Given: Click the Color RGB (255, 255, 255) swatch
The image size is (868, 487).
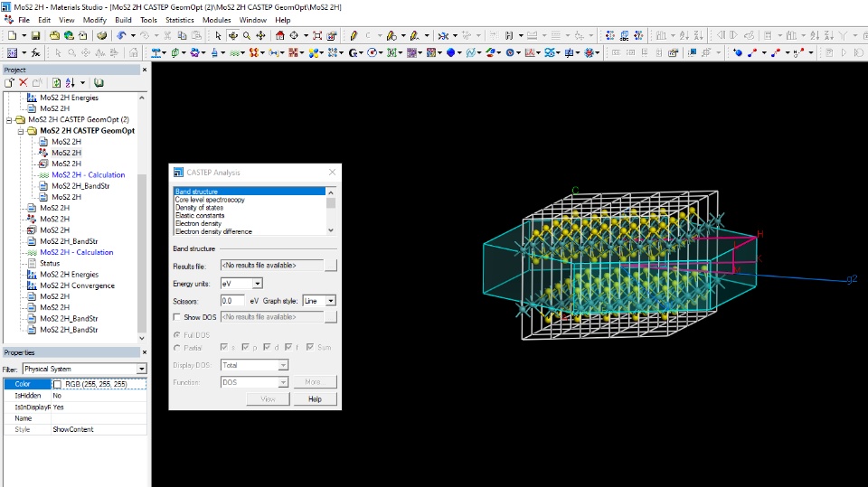Looking at the screenshot, I should (58, 384).
